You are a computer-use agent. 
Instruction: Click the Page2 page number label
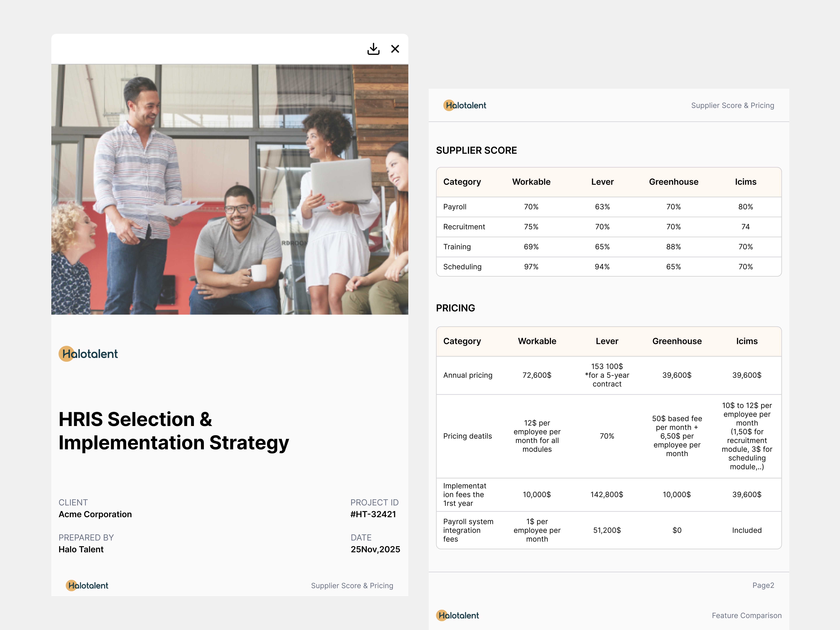pyautogui.click(x=763, y=585)
